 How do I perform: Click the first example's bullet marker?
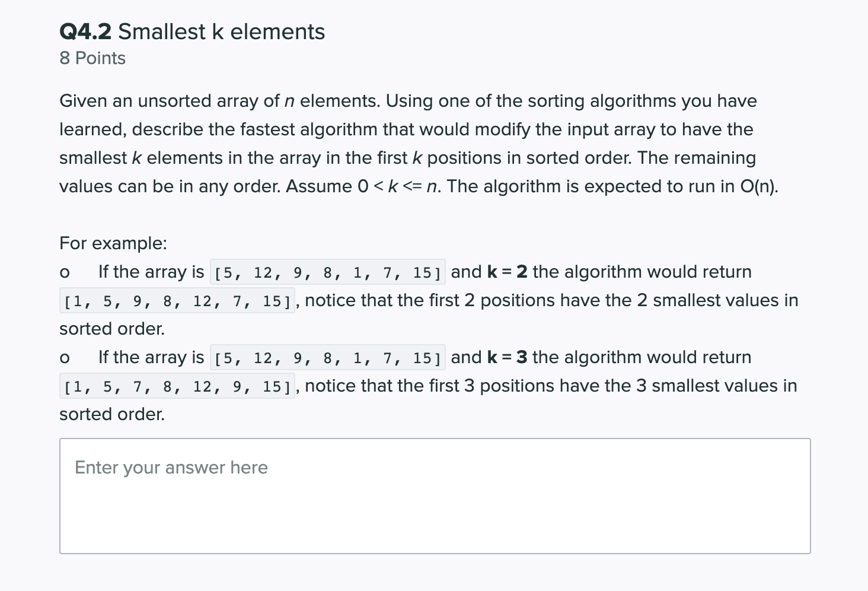(x=65, y=273)
